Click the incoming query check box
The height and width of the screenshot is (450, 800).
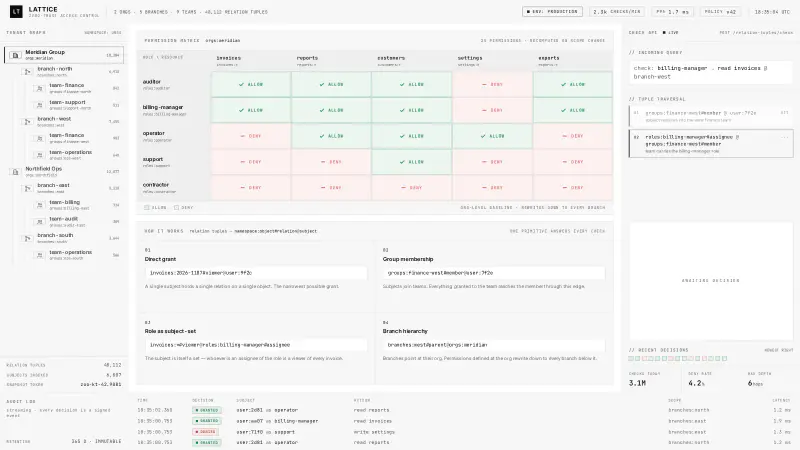tap(711, 72)
